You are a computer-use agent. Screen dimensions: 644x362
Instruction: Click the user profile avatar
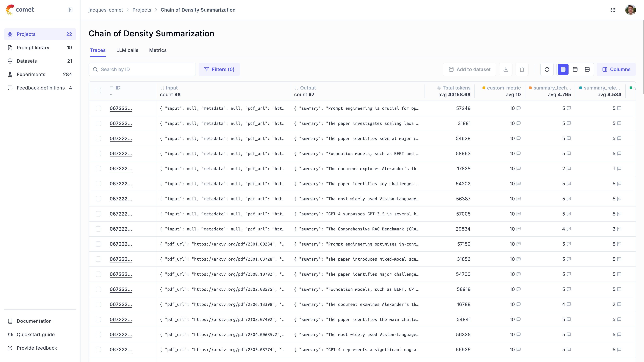click(x=631, y=10)
